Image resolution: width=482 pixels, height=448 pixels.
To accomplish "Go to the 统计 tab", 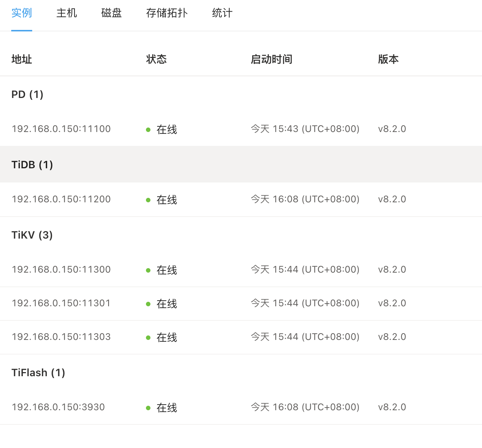I will tap(222, 13).
